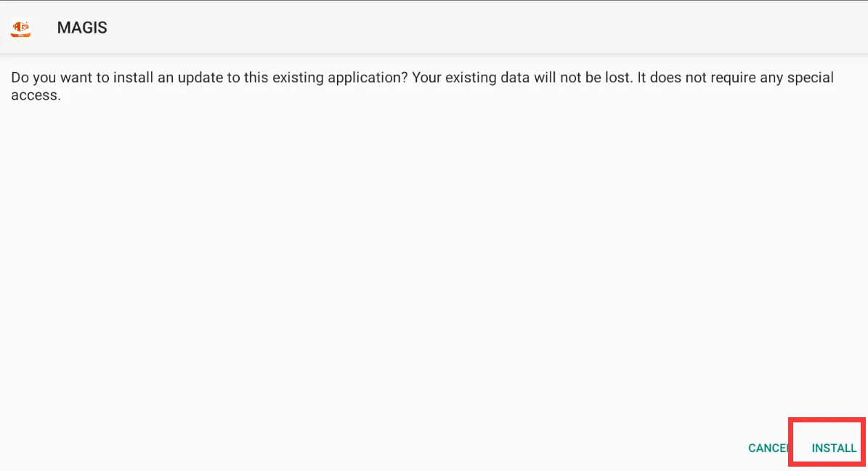Click the header bar containing MAGIS
This screenshot has width=868, height=471.
pos(434,27)
